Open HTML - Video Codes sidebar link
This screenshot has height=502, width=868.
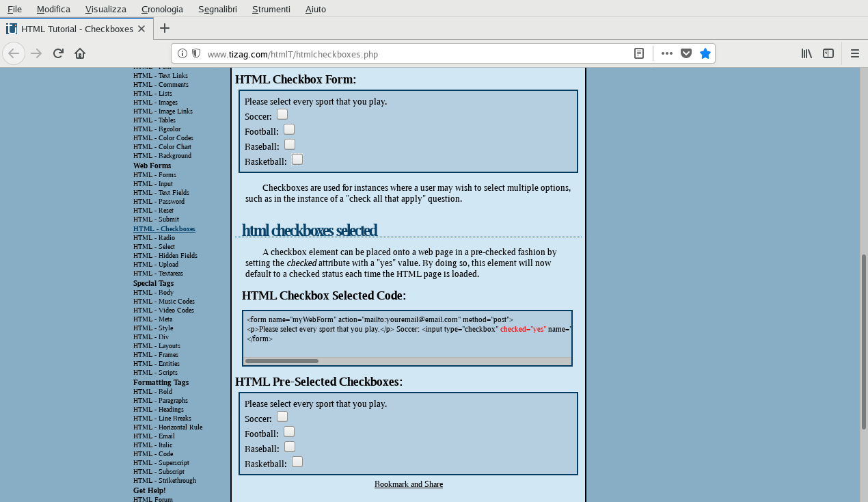(163, 310)
